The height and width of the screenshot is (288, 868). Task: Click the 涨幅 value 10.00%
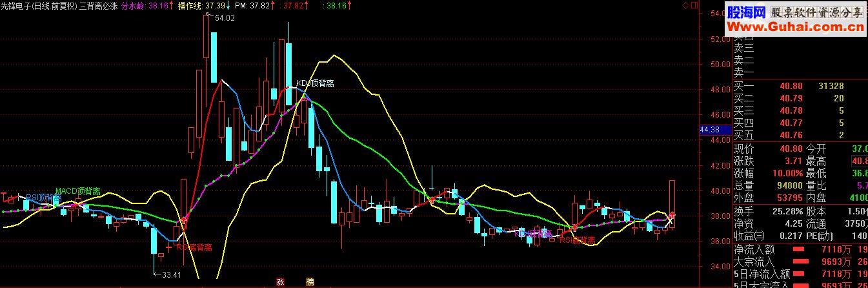click(x=787, y=173)
